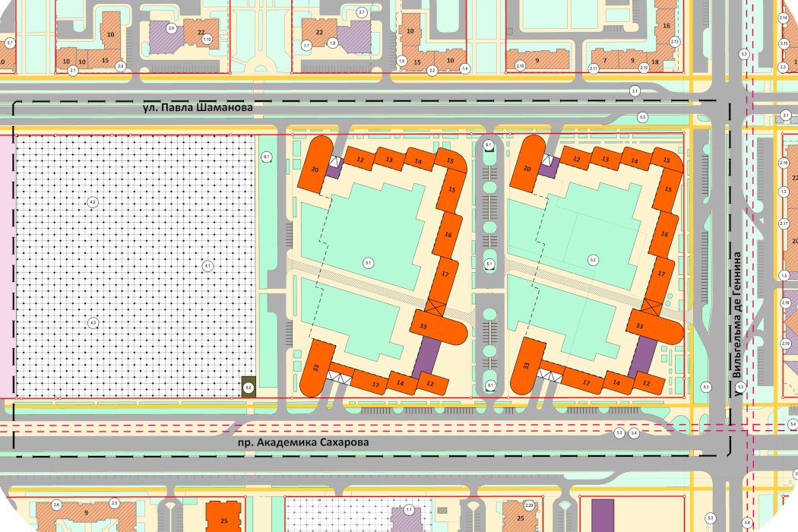Select building 9 beside marker 2.10
The width and height of the screenshot is (798, 532).
coord(537,59)
